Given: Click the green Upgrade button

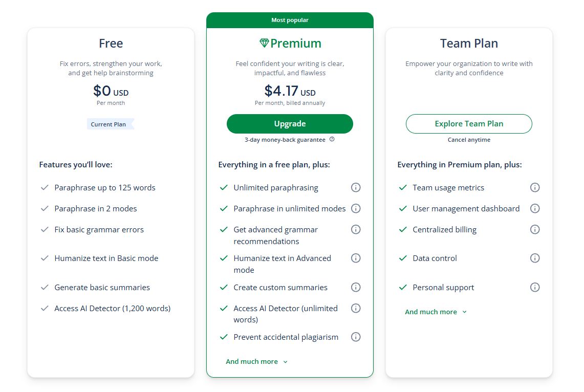Looking at the screenshot, I should point(290,124).
